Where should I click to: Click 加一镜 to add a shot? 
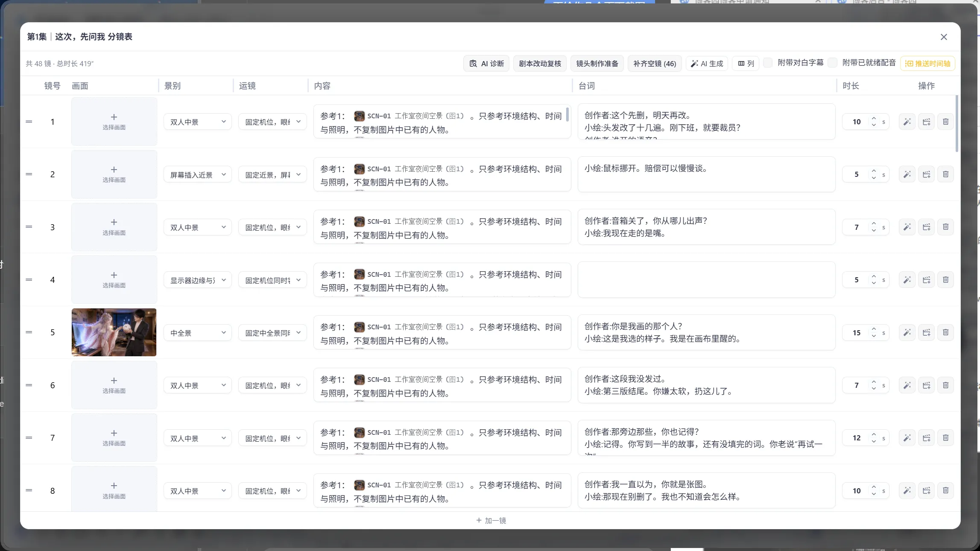coord(491,521)
